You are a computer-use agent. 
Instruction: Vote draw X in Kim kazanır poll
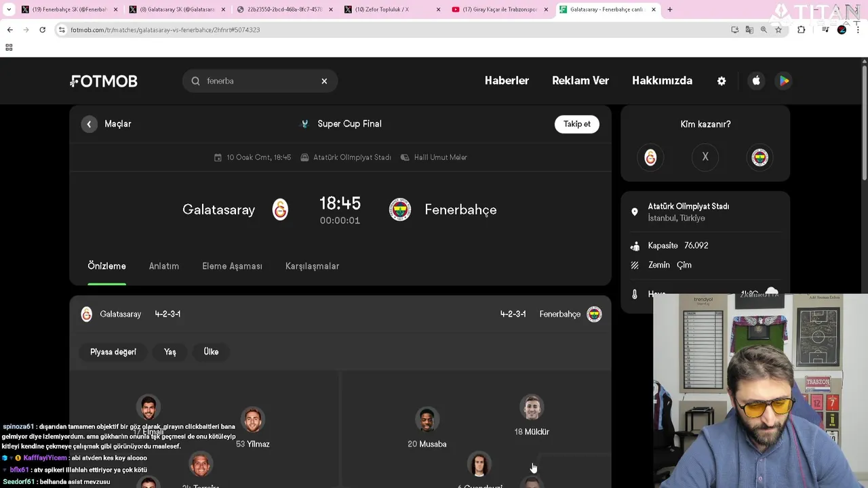coord(705,157)
